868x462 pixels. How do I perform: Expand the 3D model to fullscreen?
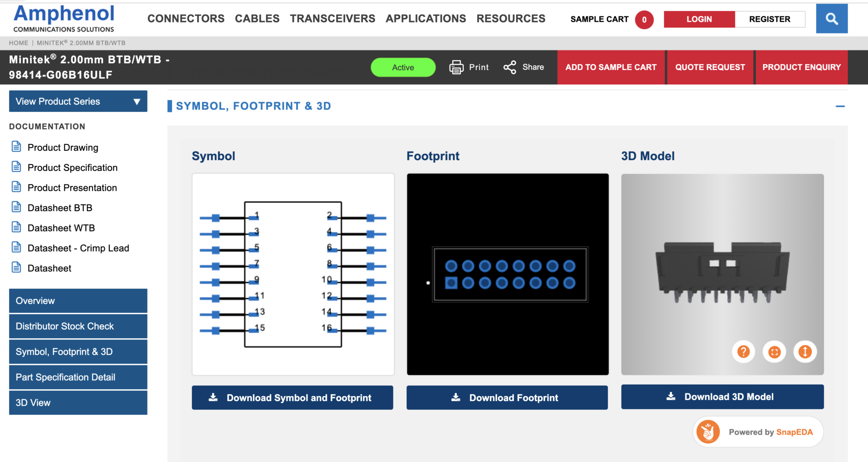click(774, 351)
